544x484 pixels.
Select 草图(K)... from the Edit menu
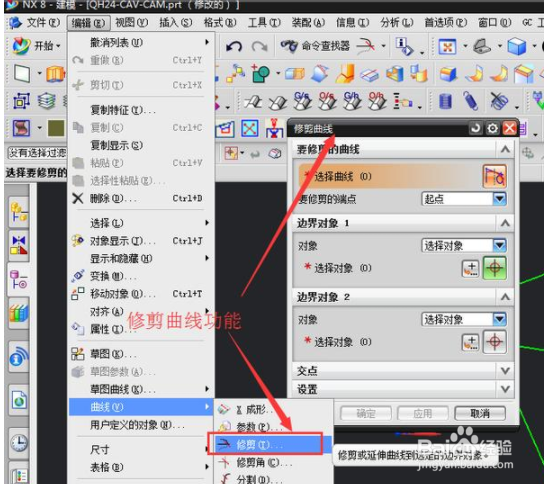pyautogui.click(x=142, y=354)
